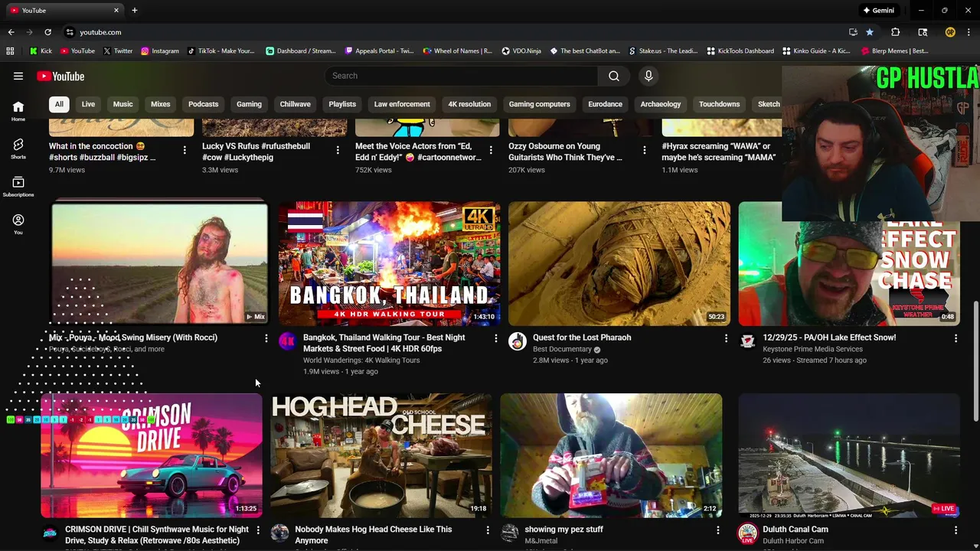Select the Archaeology chip
Viewport: 980px width, 551px height.
[660, 104]
